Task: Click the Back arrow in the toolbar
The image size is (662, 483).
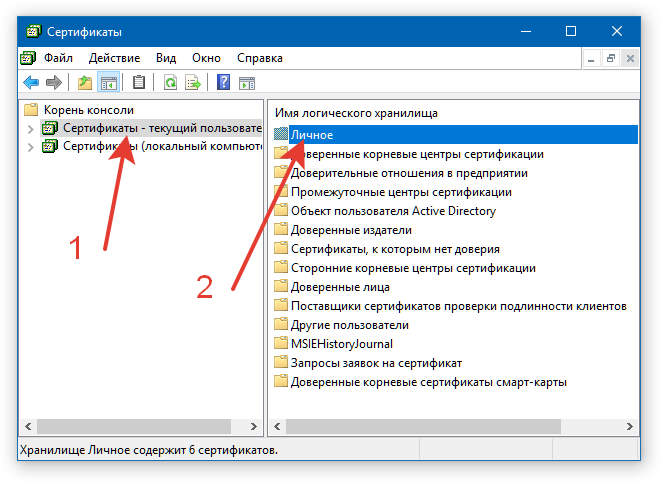Action: 31,82
